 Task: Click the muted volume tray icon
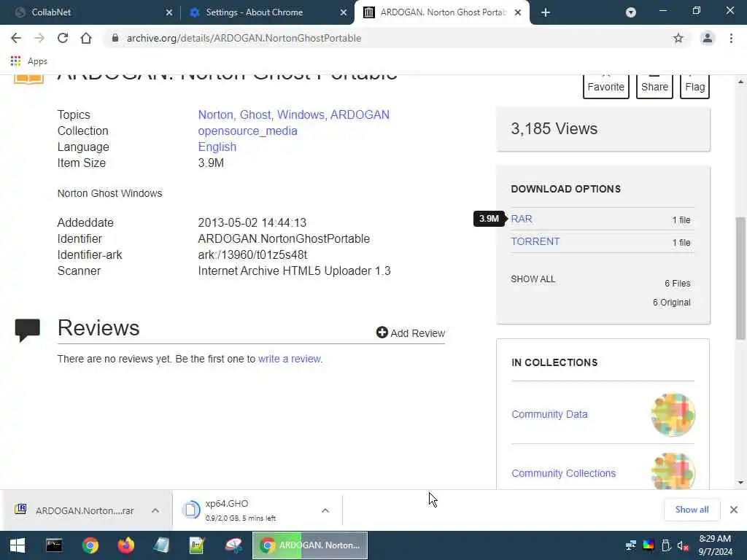[x=683, y=546]
